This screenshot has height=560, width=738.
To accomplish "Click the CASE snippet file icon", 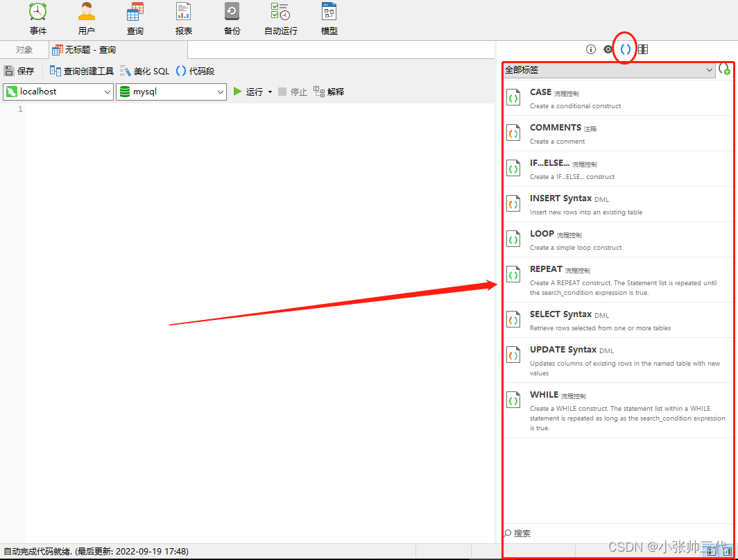I will point(513,97).
